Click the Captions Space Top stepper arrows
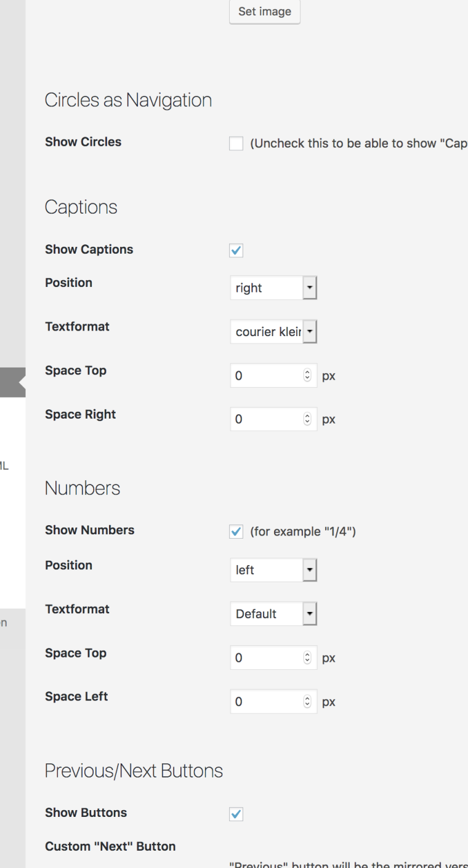The image size is (468, 868). [x=308, y=376]
